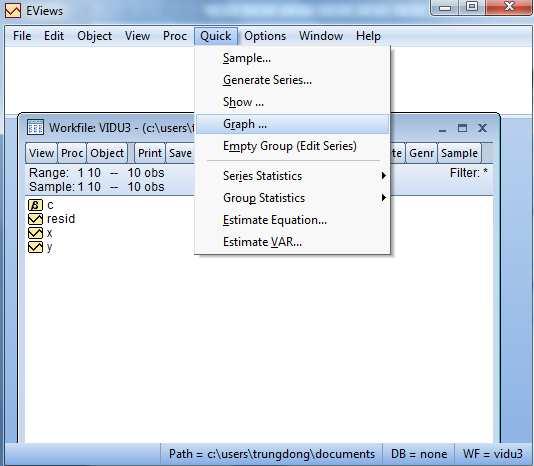Click the workfile Print button
The image size is (534, 466).
(x=150, y=153)
